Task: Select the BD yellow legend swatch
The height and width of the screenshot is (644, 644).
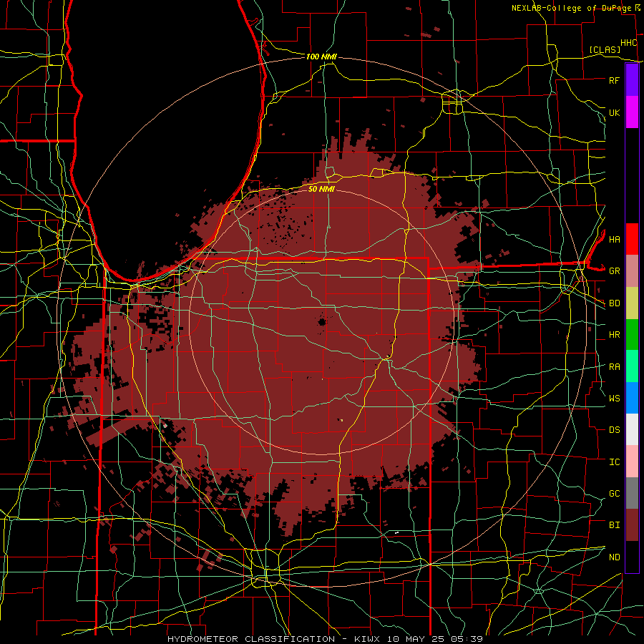Action: pos(632,303)
